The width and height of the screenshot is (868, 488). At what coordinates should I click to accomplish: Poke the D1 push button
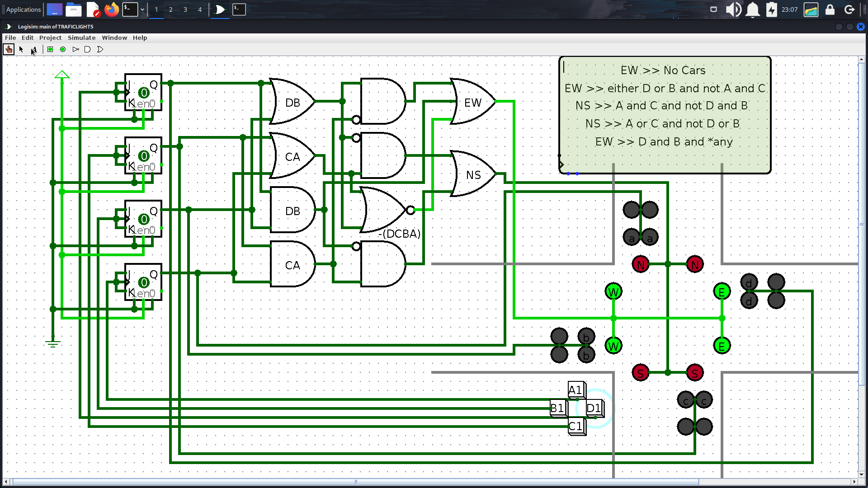point(595,408)
